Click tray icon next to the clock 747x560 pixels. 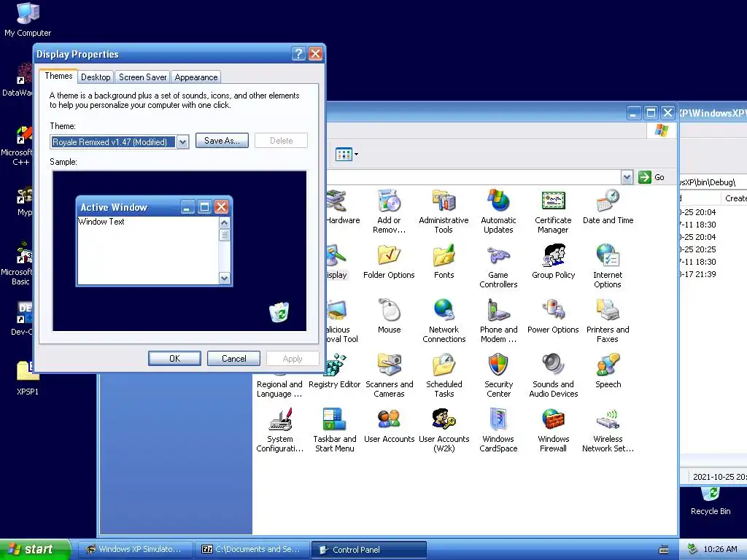click(x=692, y=549)
